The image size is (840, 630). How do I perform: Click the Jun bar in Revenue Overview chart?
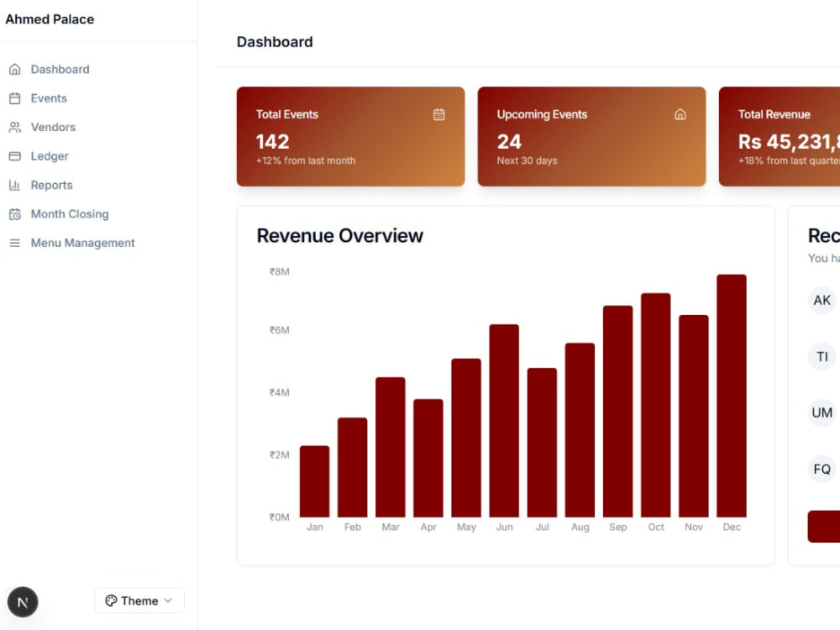(x=504, y=421)
